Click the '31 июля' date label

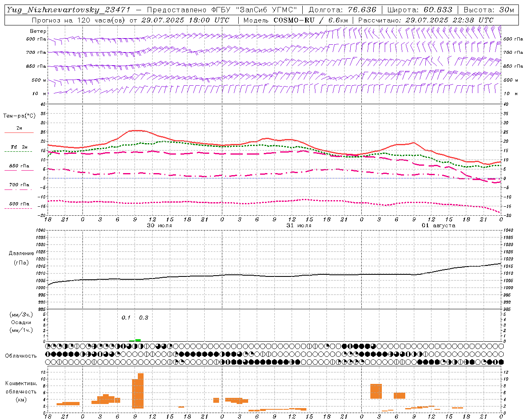[299, 226]
